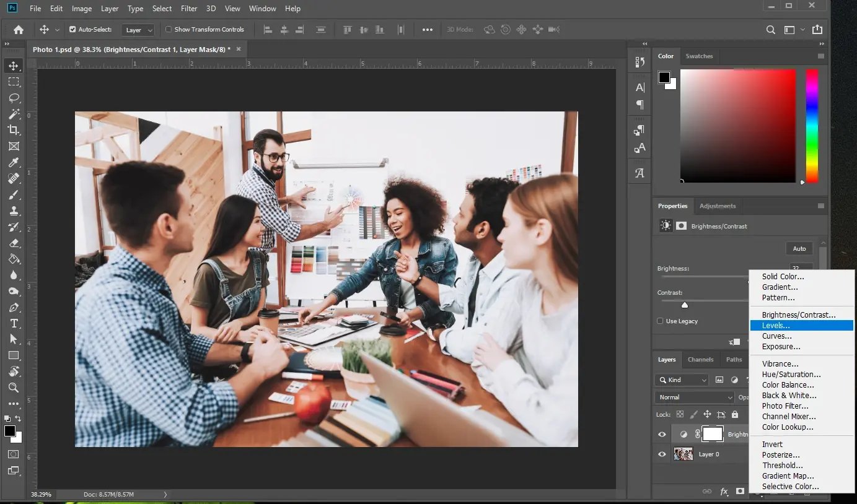Select the Frame tool

tap(13, 146)
